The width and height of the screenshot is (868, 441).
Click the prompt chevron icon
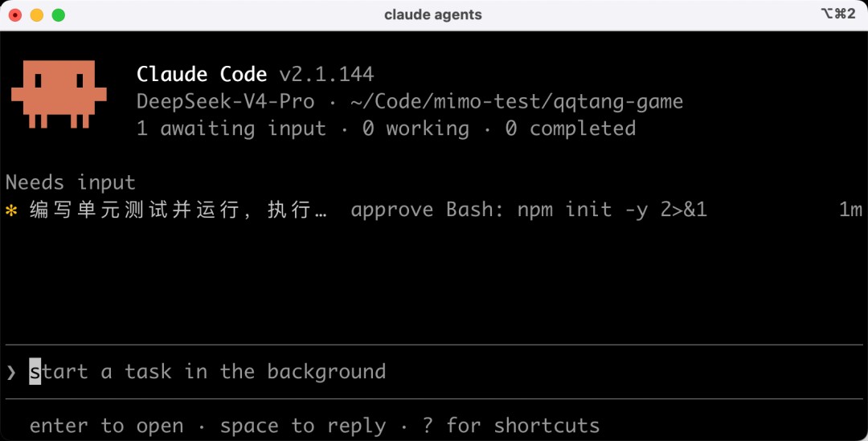point(11,373)
